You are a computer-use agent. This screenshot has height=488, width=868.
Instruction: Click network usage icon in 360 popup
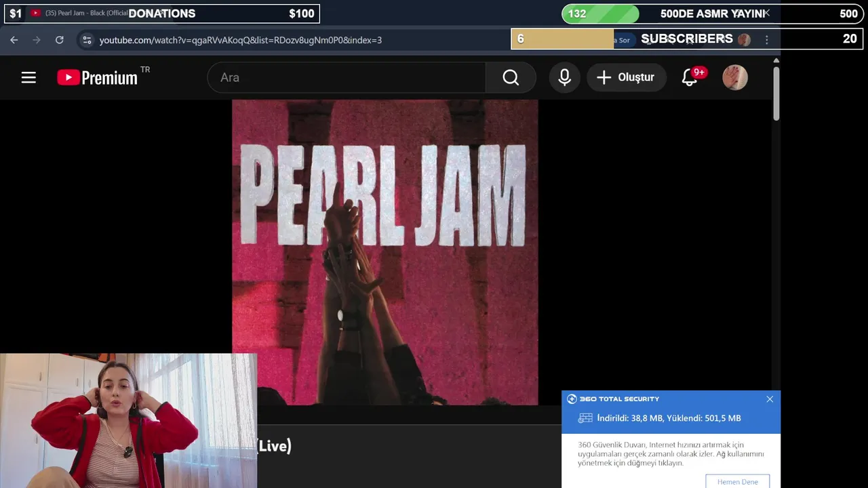point(585,418)
